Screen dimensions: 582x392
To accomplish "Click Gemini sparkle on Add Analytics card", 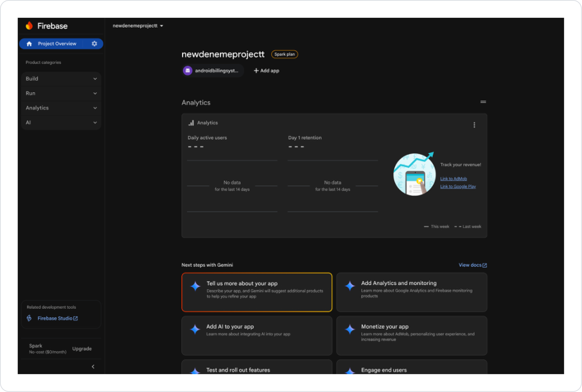I will tap(350, 286).
